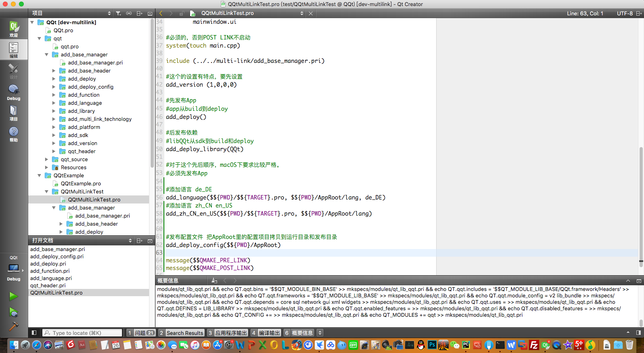Select add_deploy_config.pri in open documents

pos(57,256)
